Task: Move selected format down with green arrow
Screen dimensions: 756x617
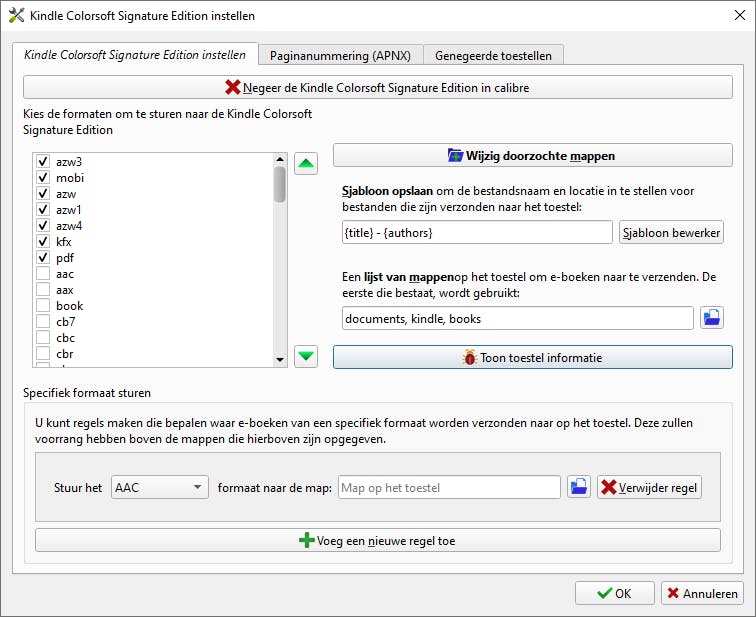Action: 306,356
